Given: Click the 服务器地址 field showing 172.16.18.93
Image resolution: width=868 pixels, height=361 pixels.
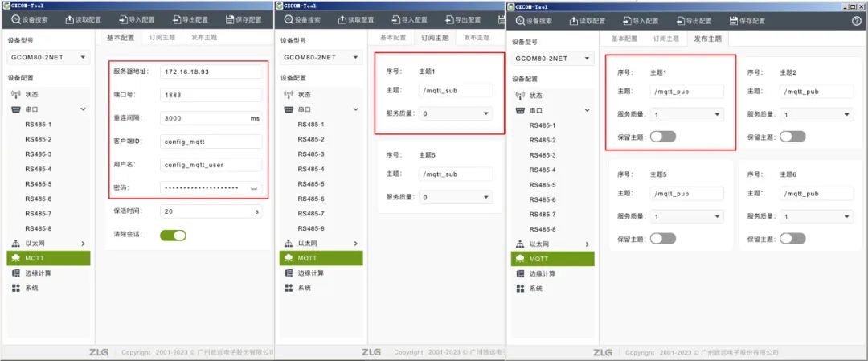Looking at the screenshot, I should point(211,72).
